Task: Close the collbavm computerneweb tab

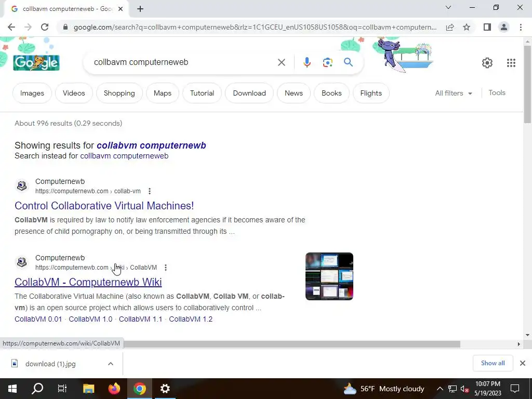Action: (121, 9)
